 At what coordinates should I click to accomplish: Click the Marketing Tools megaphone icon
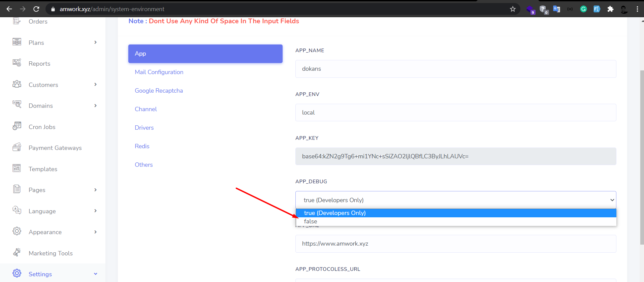(17, 253)
